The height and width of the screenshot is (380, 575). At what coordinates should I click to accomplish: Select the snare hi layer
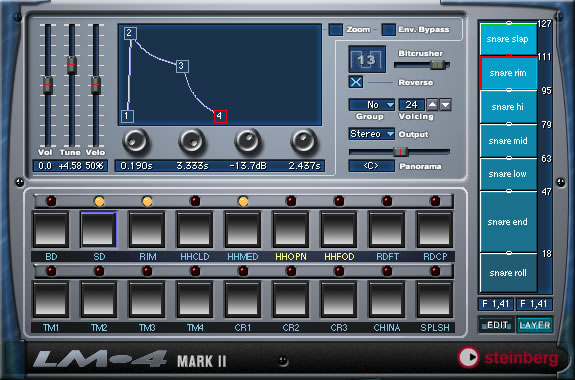[508, 107]
